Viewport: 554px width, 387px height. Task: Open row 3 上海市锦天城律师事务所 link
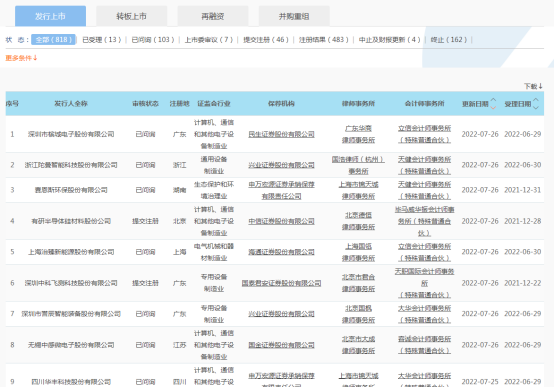click(358, 190)
